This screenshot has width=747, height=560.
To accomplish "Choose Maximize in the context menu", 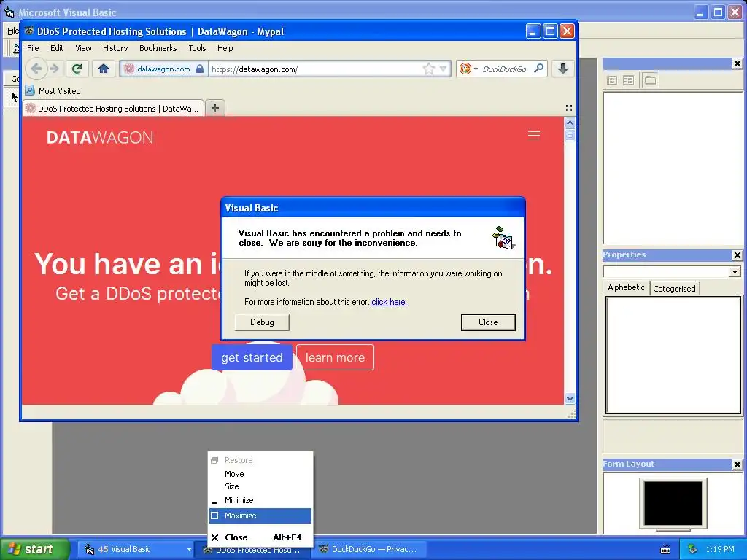I will pos(260,516).
